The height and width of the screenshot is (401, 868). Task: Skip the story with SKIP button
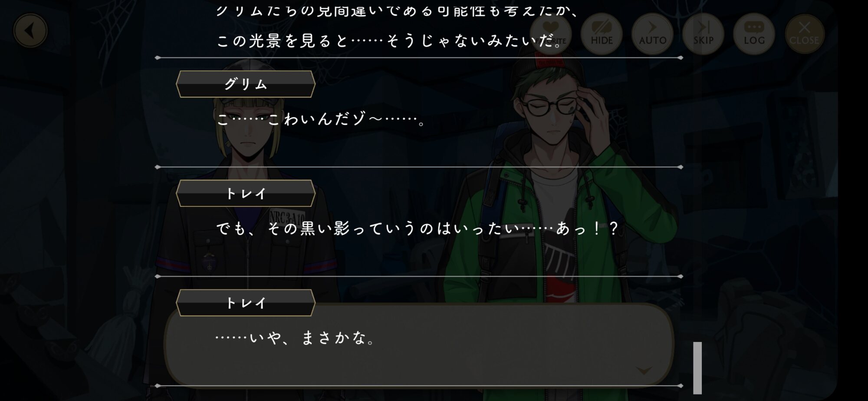(x=703, y=34)
